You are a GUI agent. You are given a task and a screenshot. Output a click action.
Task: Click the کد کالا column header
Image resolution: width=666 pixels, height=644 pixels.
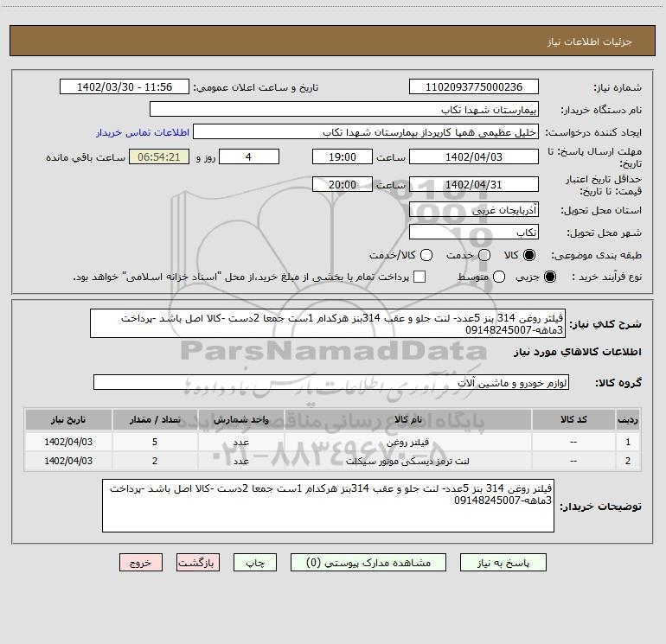coord(573,420)
